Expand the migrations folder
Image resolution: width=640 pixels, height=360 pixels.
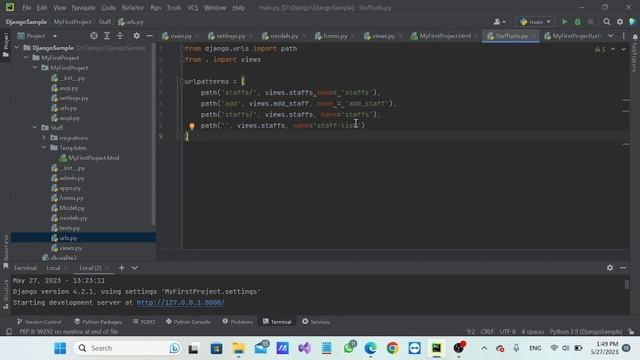point(44,138)
